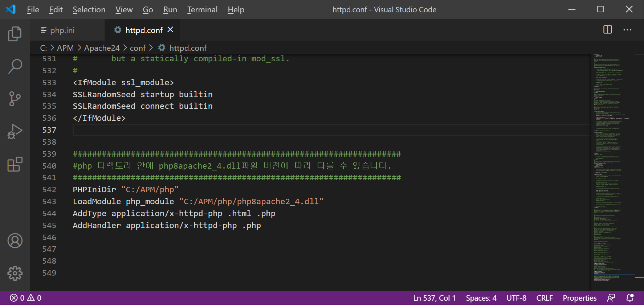Open the Selection menu

point(89,9)
